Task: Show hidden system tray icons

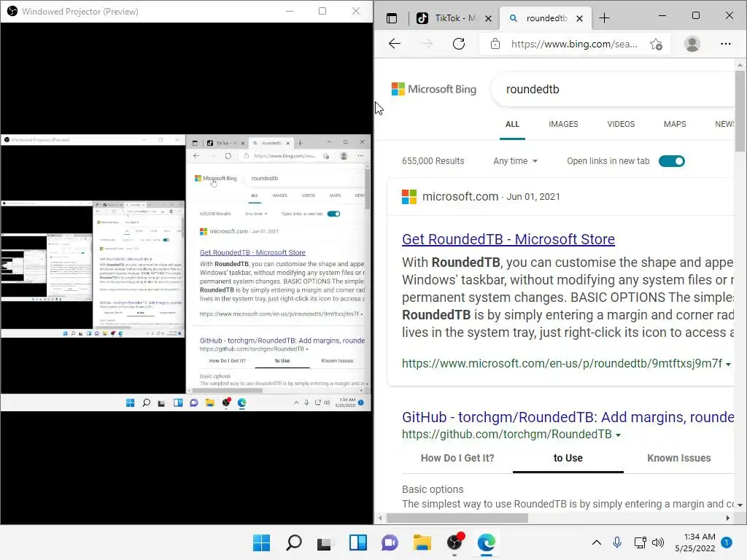Action: click(x=596, y=542)
